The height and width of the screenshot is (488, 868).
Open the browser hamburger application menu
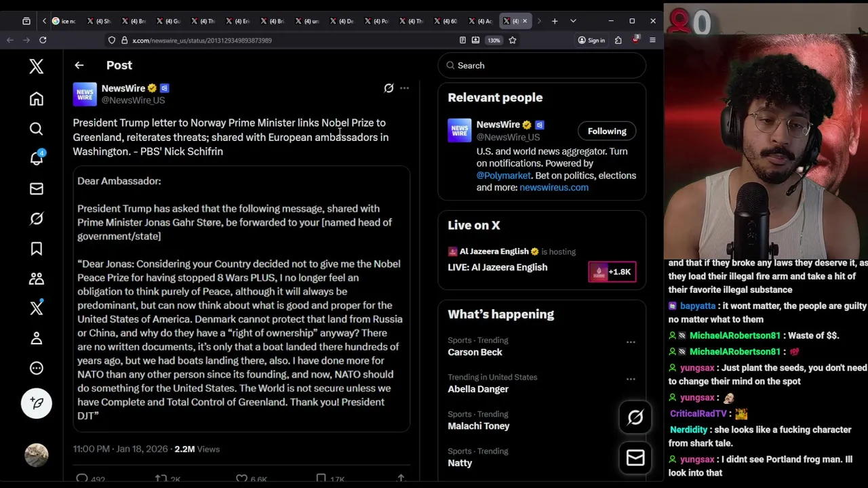pos(652,41)
